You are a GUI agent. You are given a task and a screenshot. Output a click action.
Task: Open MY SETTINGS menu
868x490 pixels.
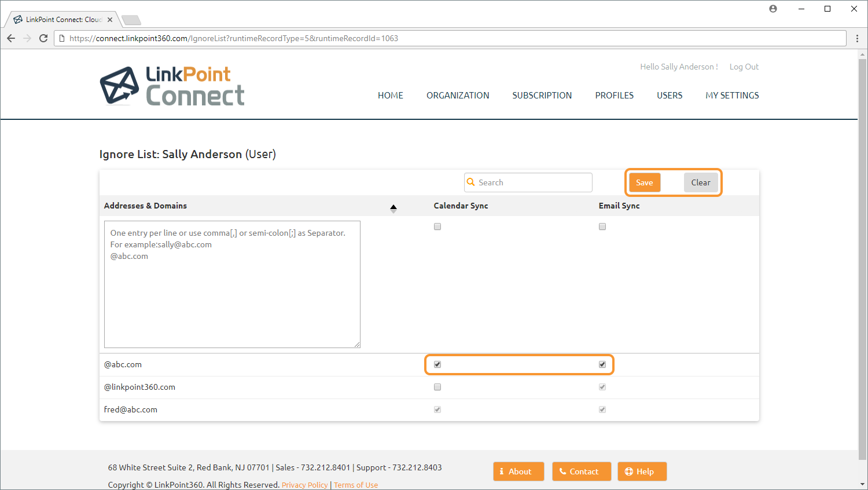pyautogui.click(x=732, y=96)
